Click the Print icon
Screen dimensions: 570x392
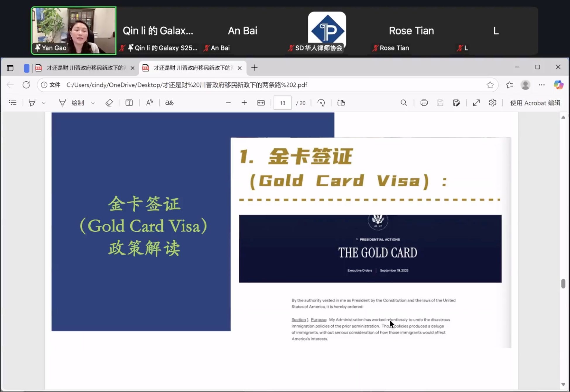coord(424,103)
